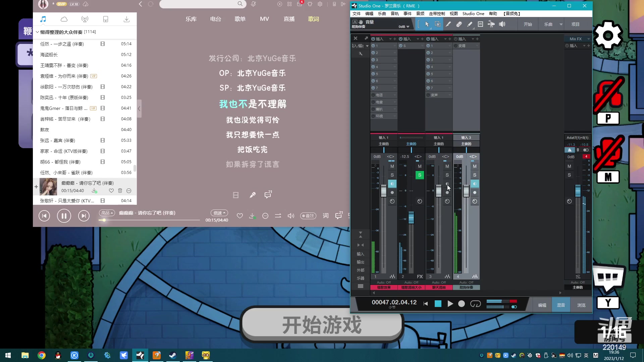Click the 开始游戏 start game button
The image size is (644, 362).
[x=322, y=324]
